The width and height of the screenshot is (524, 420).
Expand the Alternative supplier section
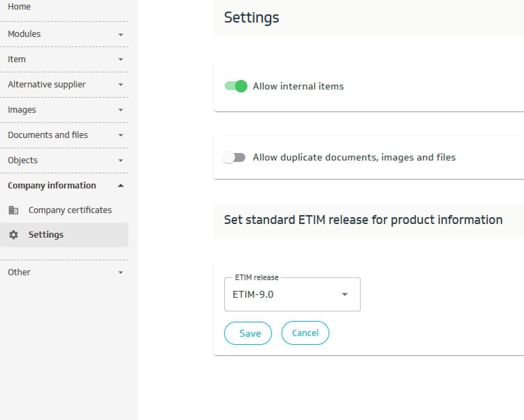pos(121,85)
